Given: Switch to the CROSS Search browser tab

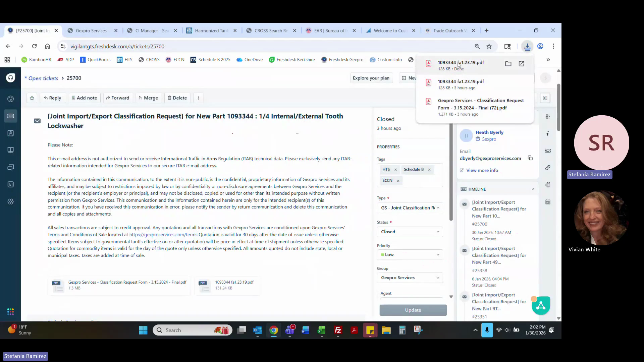Looking at the screenshot, I should (271, 31).
